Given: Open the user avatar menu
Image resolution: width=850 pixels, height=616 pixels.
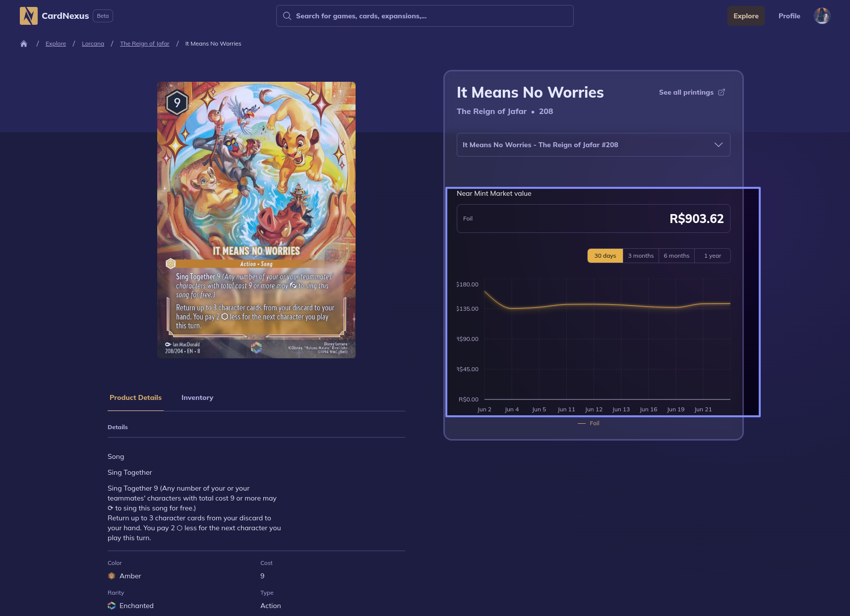Looking at the screenshot, I should (822, 16).
